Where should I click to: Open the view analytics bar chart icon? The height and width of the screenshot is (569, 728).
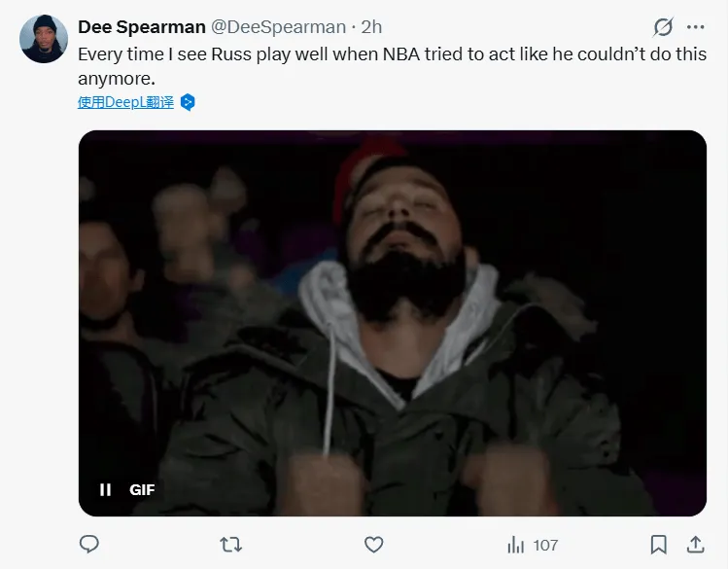(516, 544)
